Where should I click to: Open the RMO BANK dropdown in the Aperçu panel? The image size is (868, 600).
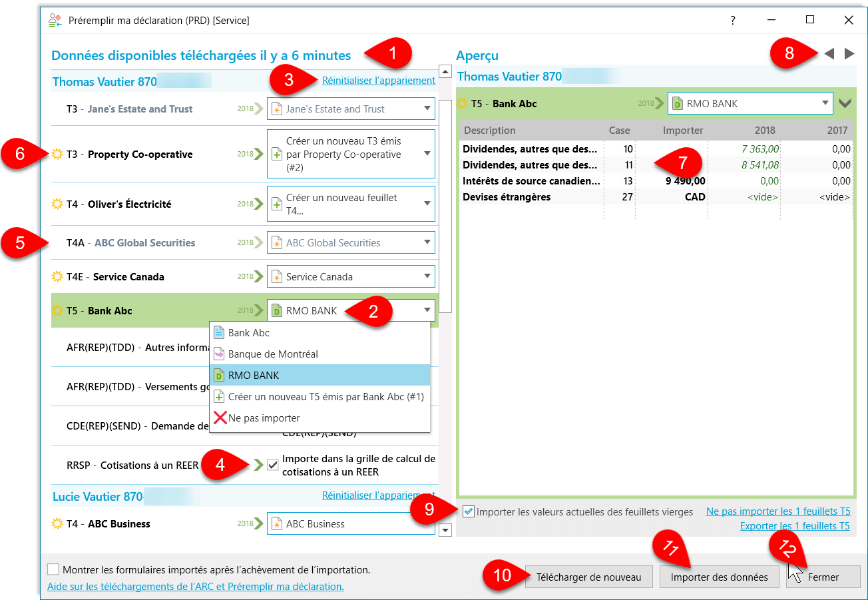[x=825, y=103]
